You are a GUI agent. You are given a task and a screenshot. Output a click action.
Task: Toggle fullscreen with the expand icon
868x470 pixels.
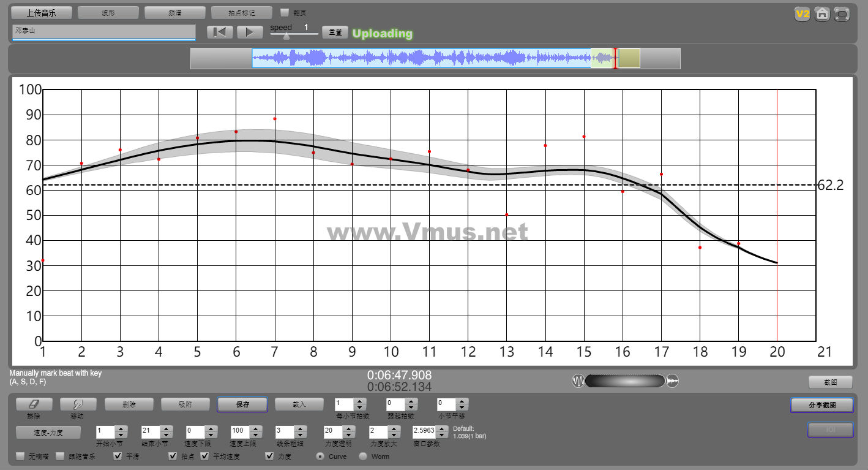(842, 13)
